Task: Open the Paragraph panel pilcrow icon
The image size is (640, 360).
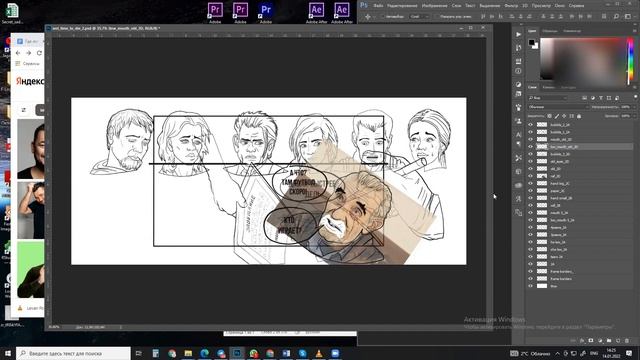Action: (518, 144)
